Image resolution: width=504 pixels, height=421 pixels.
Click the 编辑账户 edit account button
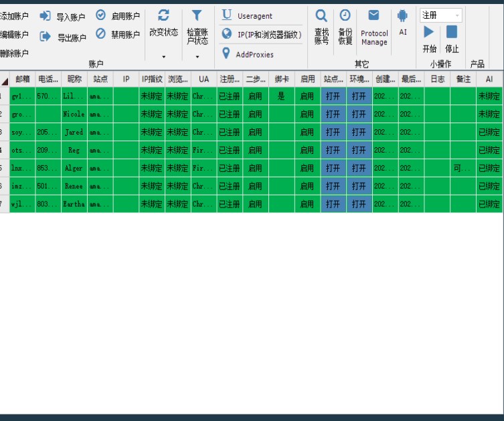(14, 34)
